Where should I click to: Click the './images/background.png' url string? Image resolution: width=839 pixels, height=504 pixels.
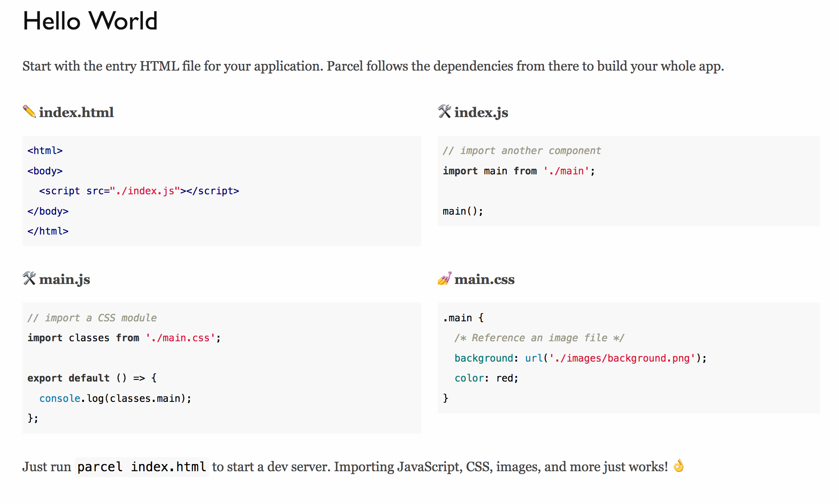622,358
